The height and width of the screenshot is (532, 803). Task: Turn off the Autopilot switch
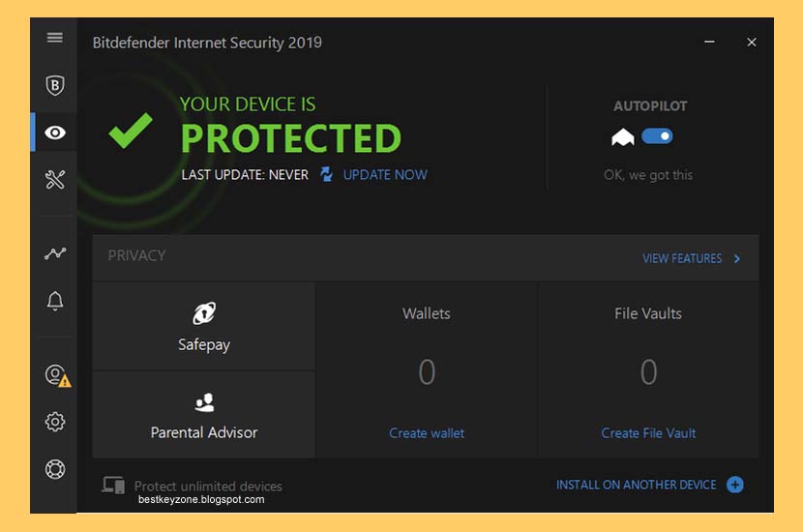coord(657,136)
